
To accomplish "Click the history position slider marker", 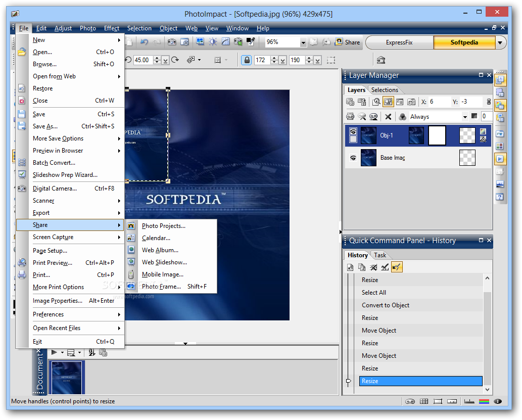I will tap(349, 382).
